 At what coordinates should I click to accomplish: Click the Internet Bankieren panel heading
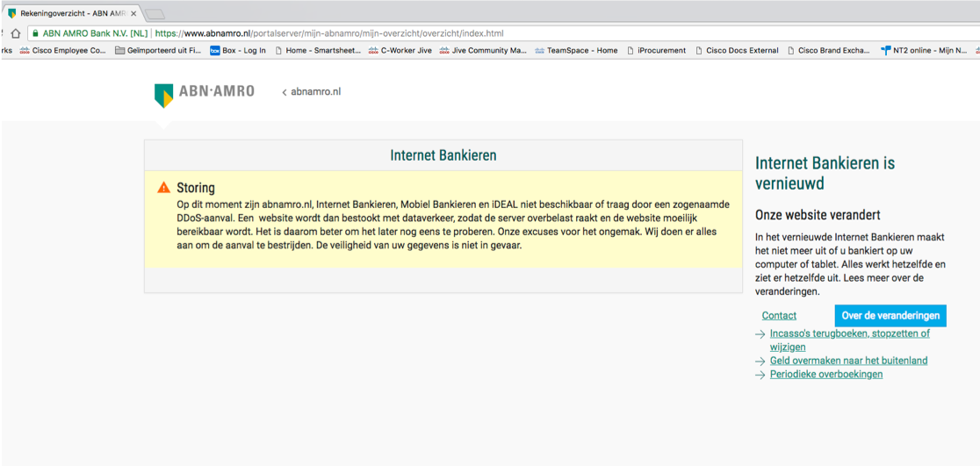pyautogui.click(x=443, y=155)
